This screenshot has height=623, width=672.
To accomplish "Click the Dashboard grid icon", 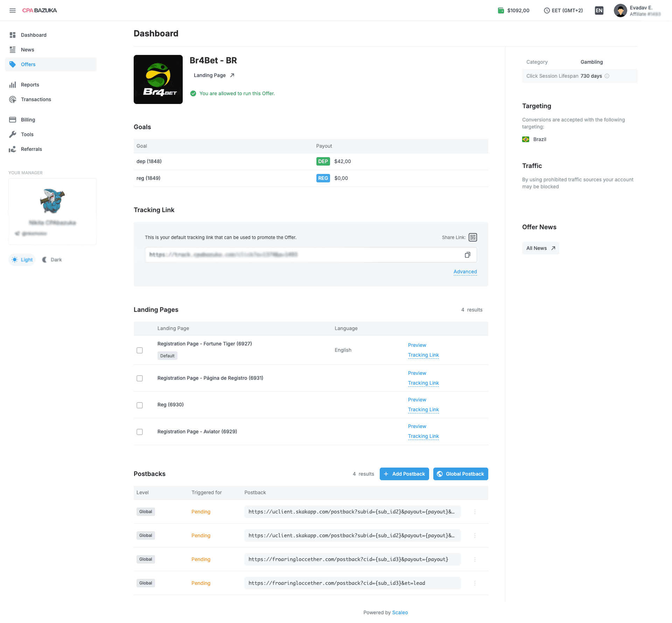I will (13, 35).
